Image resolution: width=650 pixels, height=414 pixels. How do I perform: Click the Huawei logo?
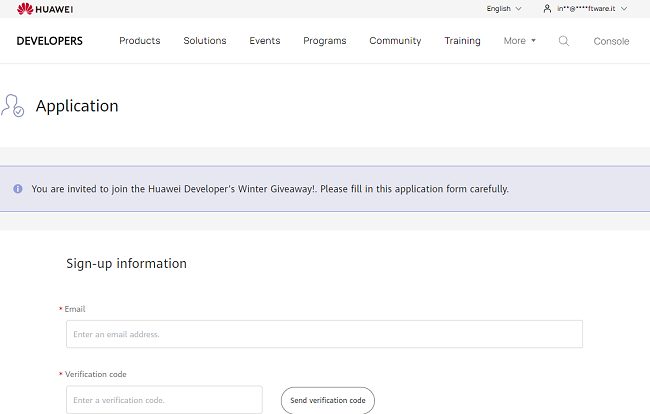click(44, 9)
